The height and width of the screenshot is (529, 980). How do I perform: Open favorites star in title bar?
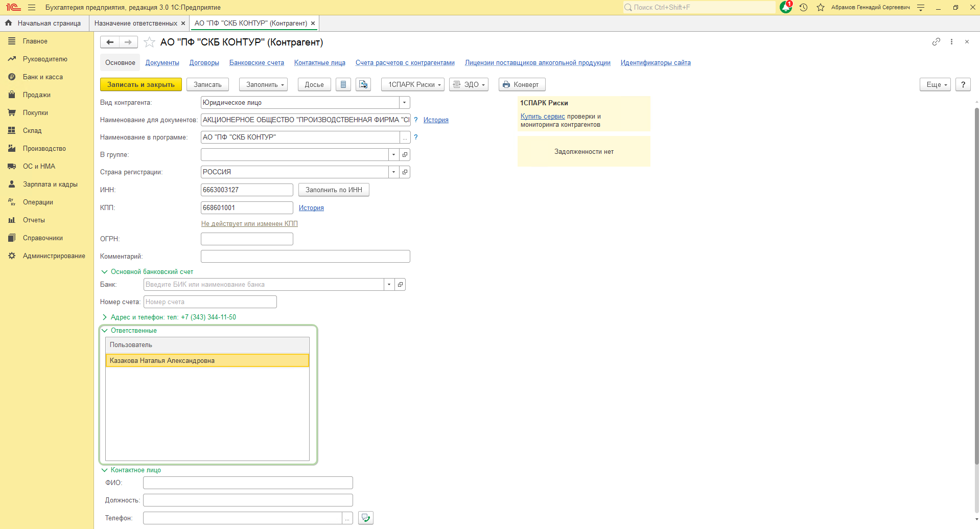pos(821,8)
